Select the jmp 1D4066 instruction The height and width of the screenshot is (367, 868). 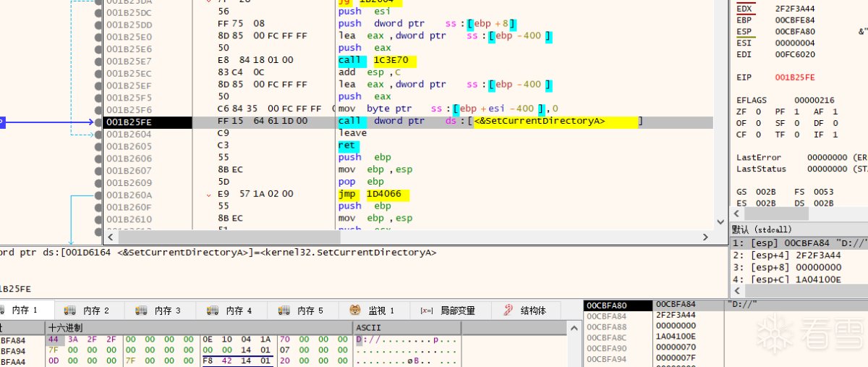pos(373,194)
